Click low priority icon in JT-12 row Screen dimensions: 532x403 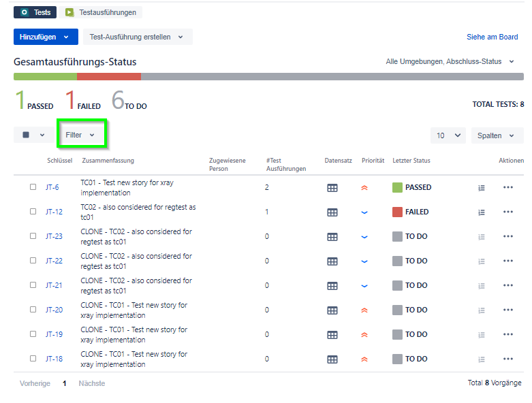[x=364, y=212]
